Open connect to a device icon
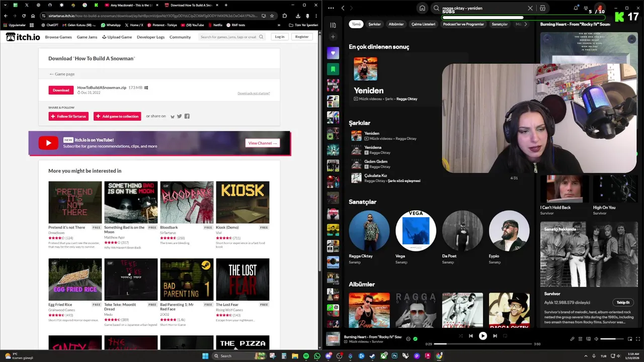The image size is (644, 362). tap(588, 339)
